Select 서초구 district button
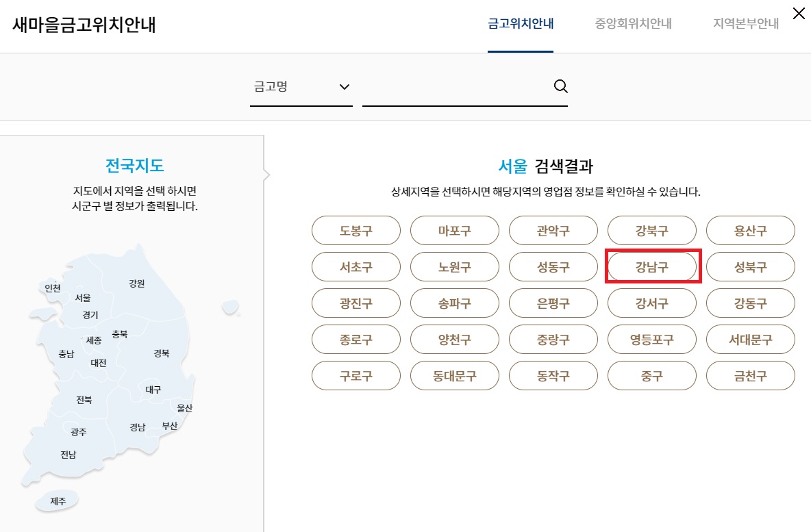This screenshot has width=811, height=532. coord(356,267)
